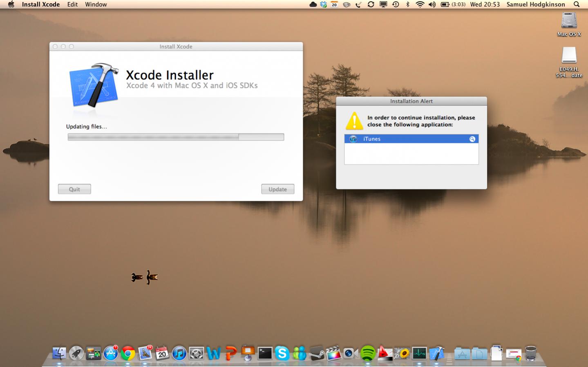Open the Documents folder stack in Dock
588x367 pixels.
(x=479, y=353)
